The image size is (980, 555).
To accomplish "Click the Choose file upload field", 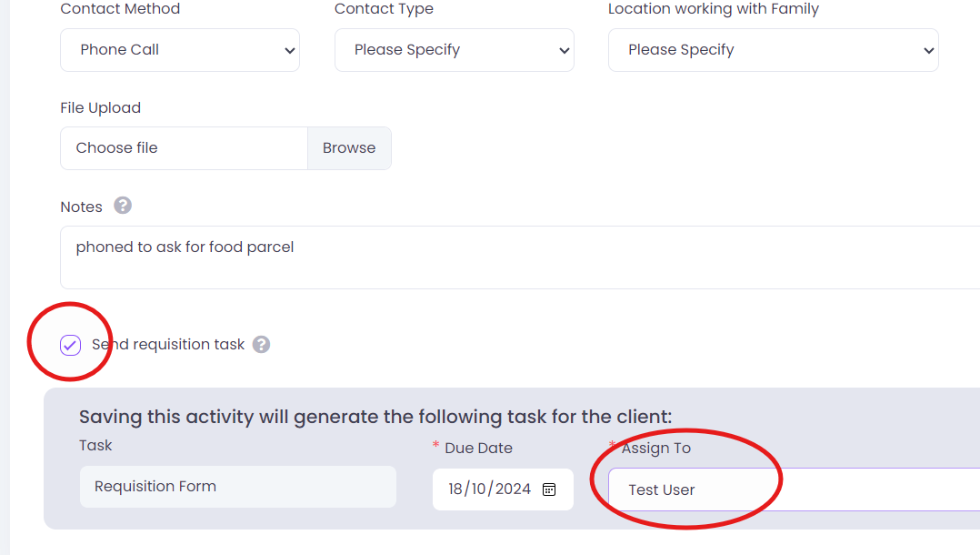I will tap(185, 148).
